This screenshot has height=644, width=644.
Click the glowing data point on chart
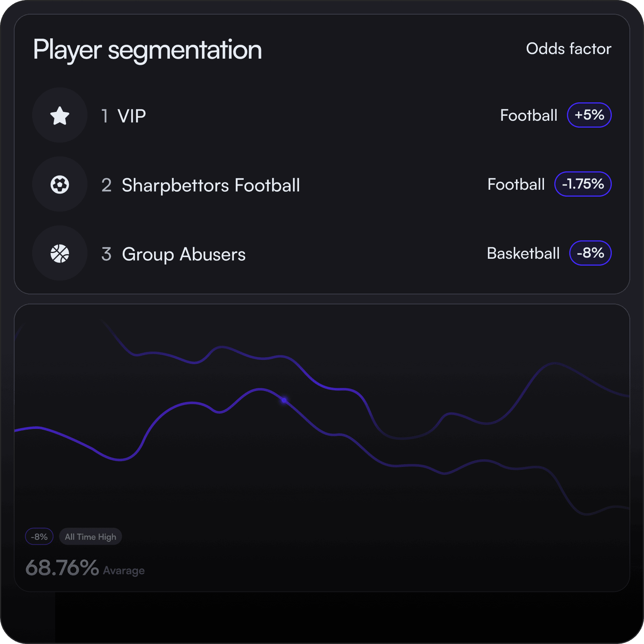pos(284,401)
